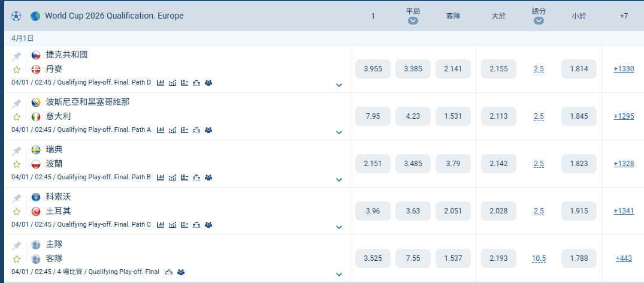Screen dimensions: 644x283
Task: Expand the 捷克共和國 vs 丹麥 match chevron
Action: (x=339, y=85)
